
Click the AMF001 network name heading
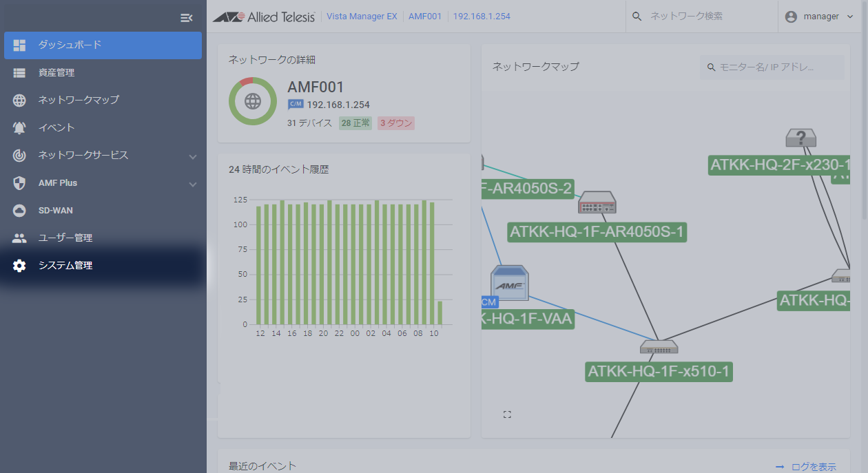pyautogui.click(x=316, y=87)
